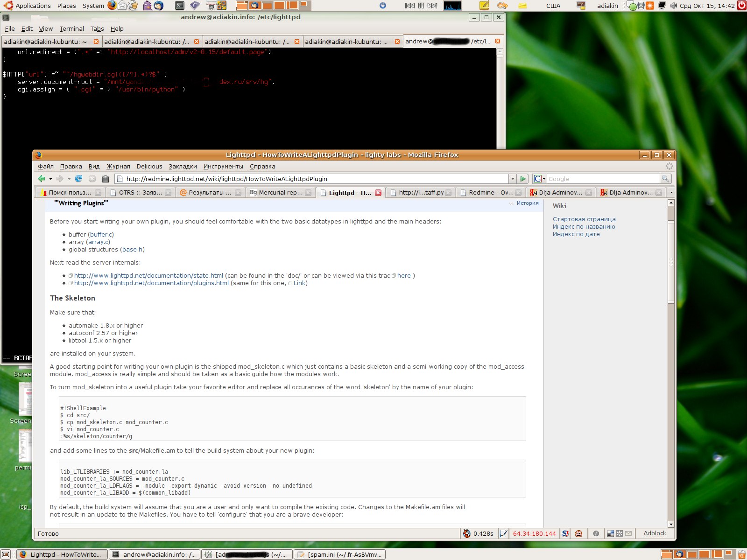Screen dimensions: 747x560
Task: Click the volume speaker icon in top panel
Action: point(673,6)
